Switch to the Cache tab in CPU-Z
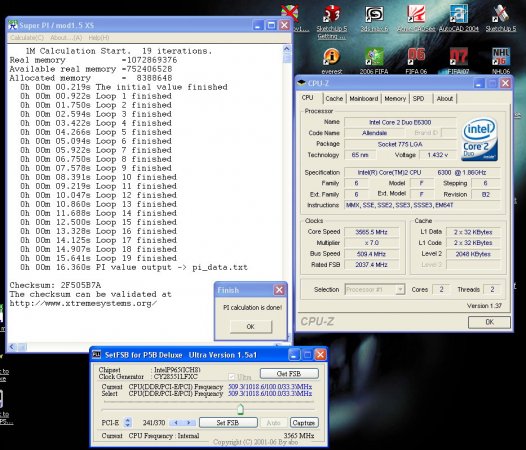 click(334, 99)
